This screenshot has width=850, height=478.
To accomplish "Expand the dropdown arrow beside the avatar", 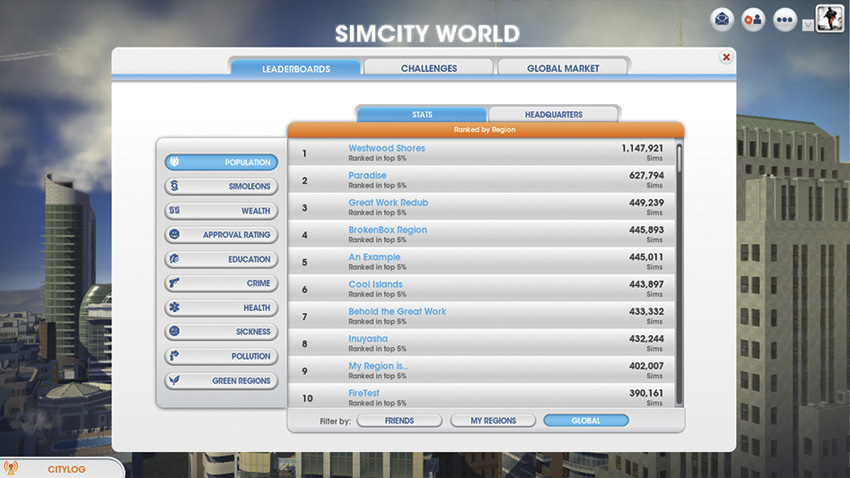I will pyautogui.click(x=808, y=25).
